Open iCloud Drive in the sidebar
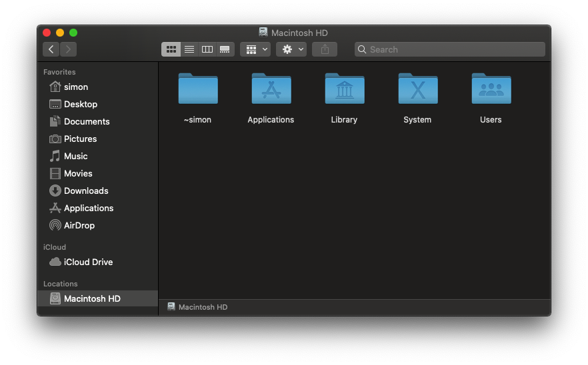The image size is (588, 365). (98, 262)
